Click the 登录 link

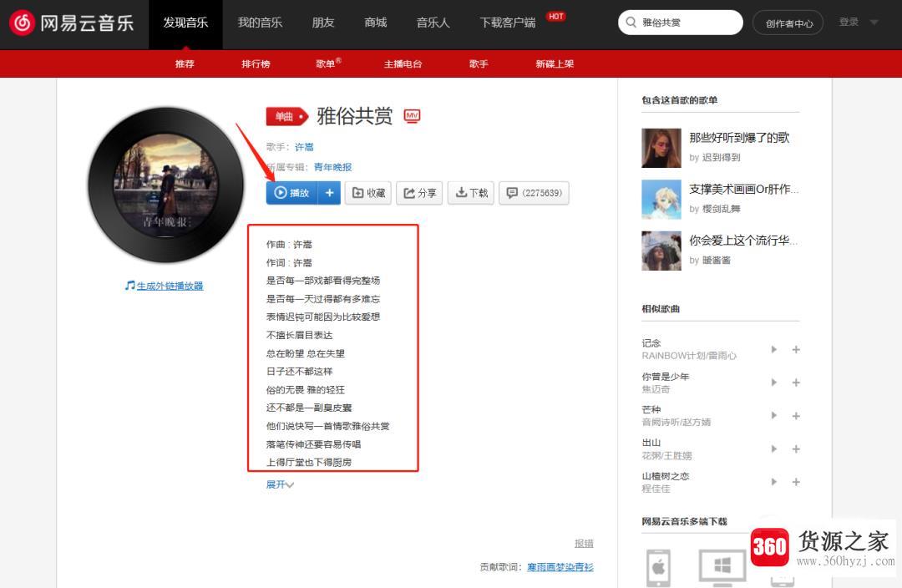849,22
